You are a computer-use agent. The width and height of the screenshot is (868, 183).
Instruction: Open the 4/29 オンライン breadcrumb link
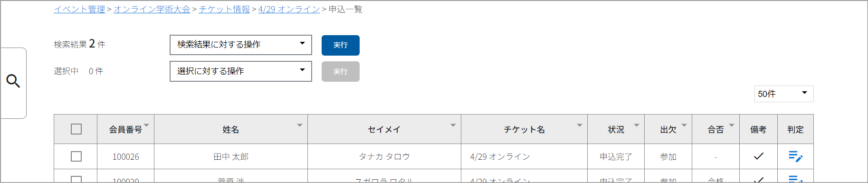289,10
